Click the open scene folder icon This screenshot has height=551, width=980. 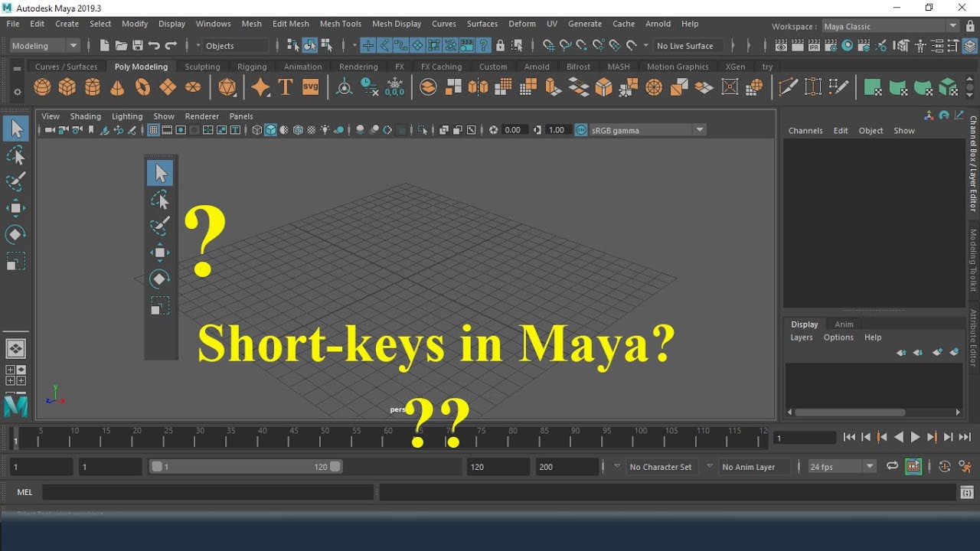pos(121,46)
